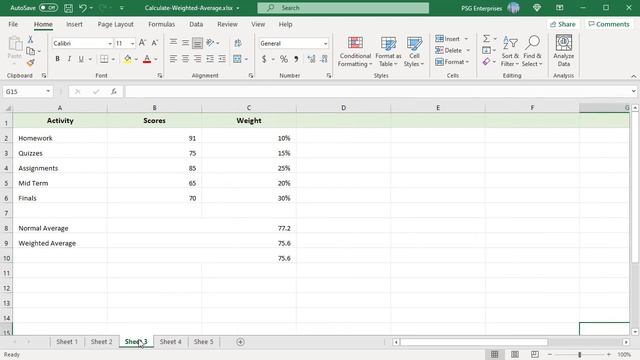Click the Accounting dollar format icon

264,59
